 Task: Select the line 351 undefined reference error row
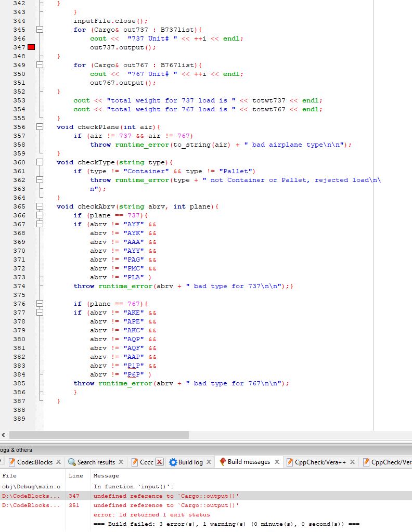tap(206, 505)
